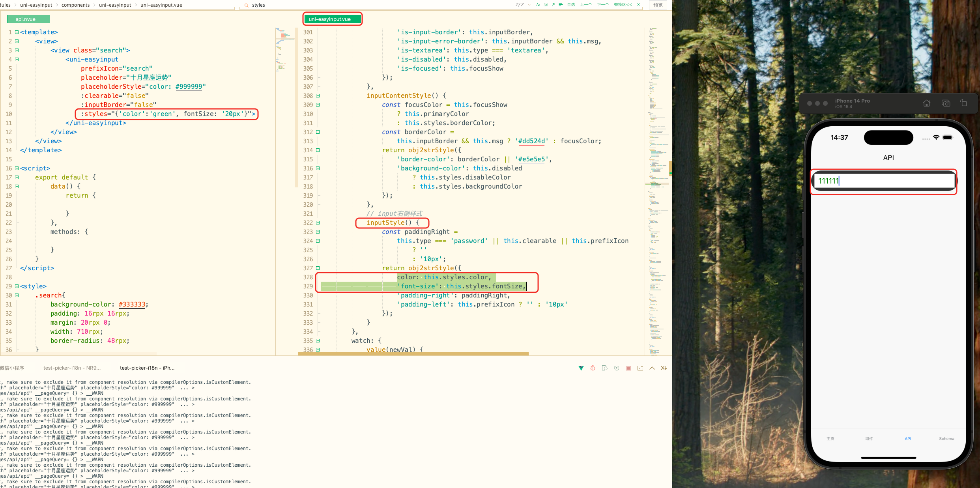Select the 主页 tab in the simulator app

tap(830, 439)
